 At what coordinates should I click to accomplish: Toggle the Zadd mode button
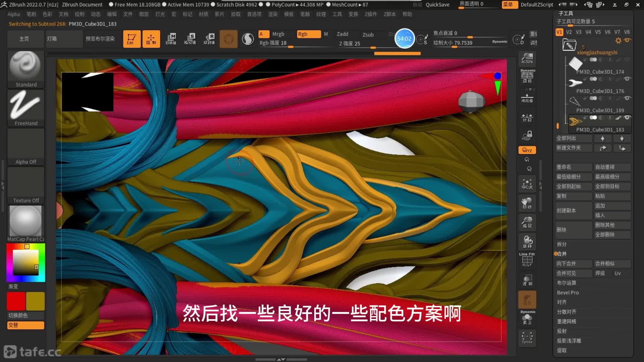tap(342, 34)
